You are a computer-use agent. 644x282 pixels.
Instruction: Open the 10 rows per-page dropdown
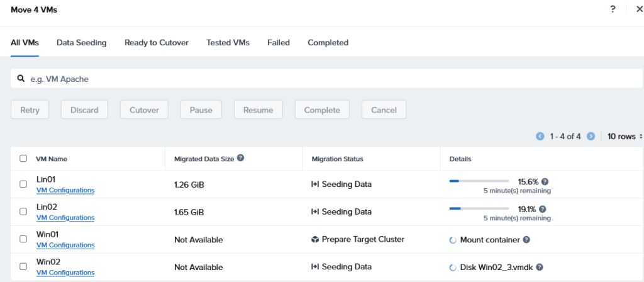point(625,137)
